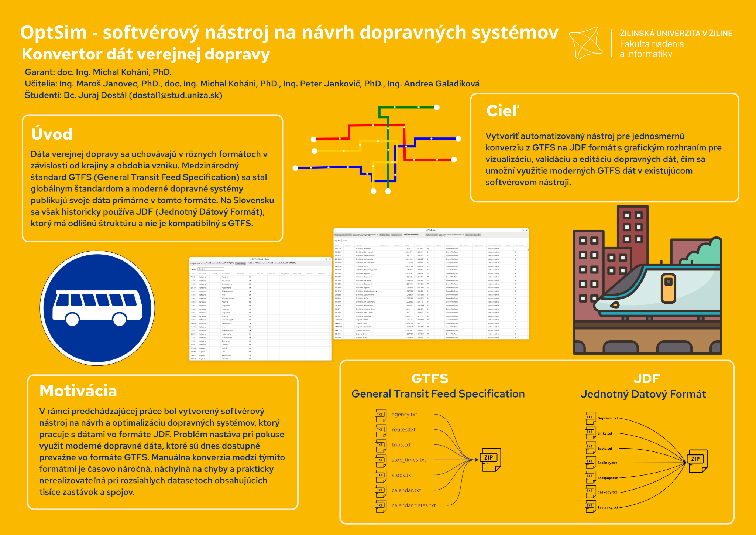Click the Jednotný Datový Formát subtitle
The width and height of the screenshot is (756, 535).
pyautogui.click(x=643, y=394)
